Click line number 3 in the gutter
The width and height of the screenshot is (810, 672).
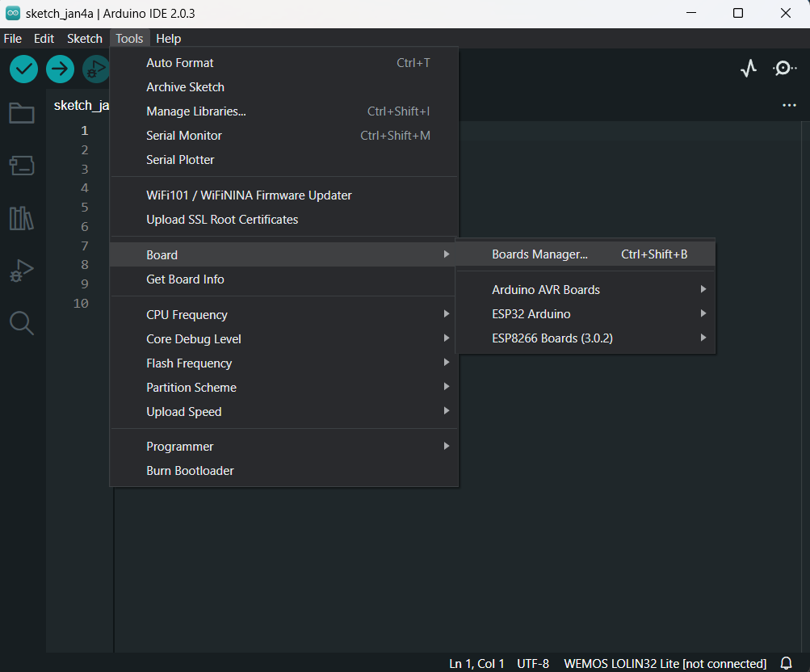click(84, 170)
